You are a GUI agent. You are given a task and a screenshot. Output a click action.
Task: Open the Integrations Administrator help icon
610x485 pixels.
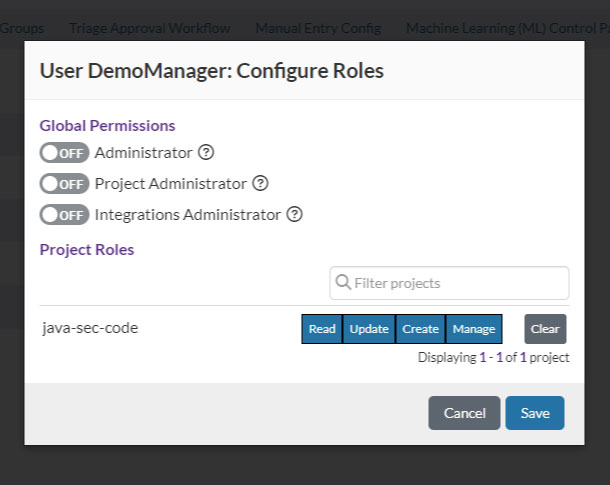coord(294,214)
